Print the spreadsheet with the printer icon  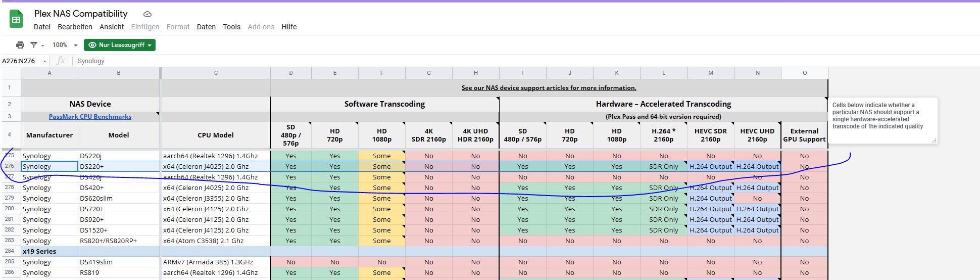tap(20, 45)
